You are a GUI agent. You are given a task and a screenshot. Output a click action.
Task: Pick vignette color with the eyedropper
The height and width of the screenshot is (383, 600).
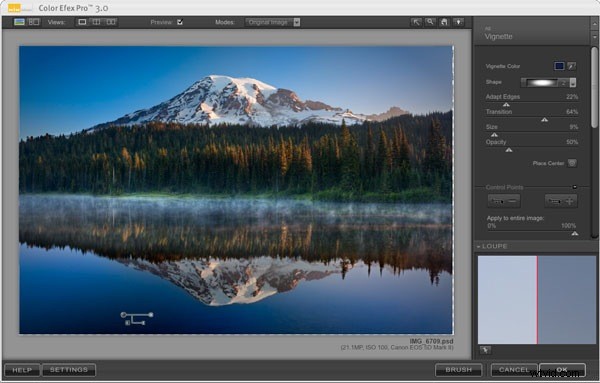coord(571,66)
